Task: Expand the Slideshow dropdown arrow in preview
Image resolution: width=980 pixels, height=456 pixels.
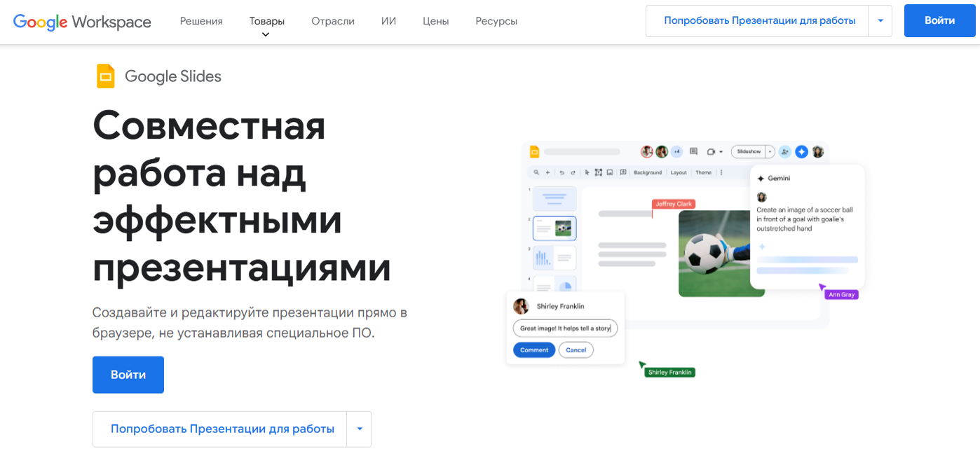Action: tap(770, 151)
